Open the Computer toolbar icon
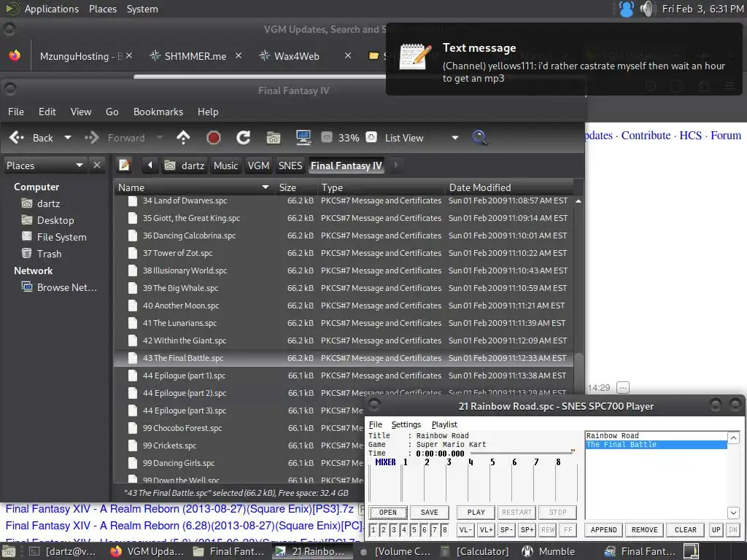This screenshot has width=747, height=560. click(303, 138)
